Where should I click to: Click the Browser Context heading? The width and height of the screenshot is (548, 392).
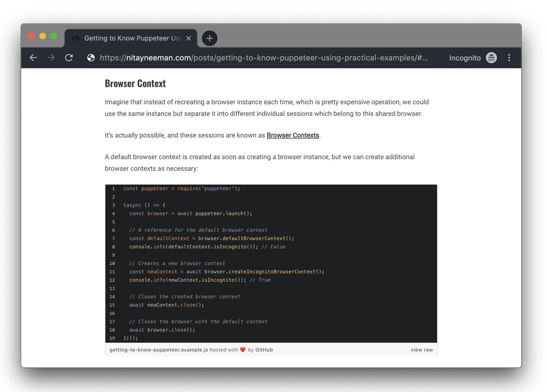pos(135,84)
